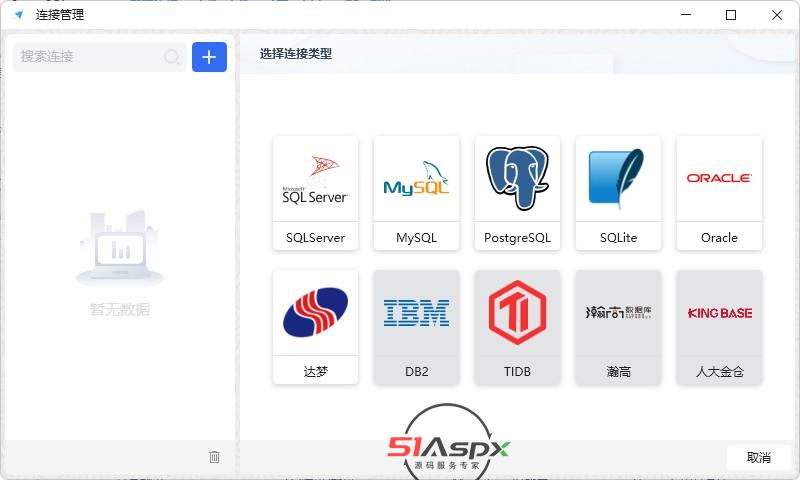
Task: Select the SQLite feather card
Action: 618,193
